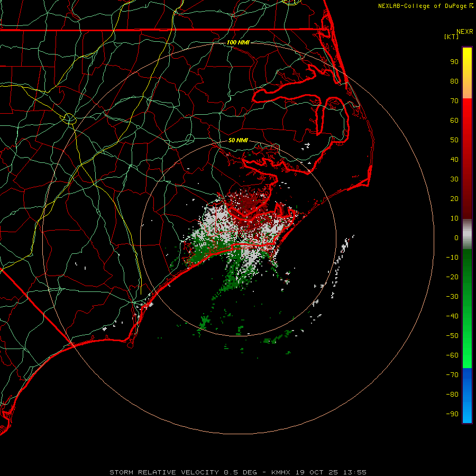Click the [KT] units label above colorbar
The image size is (476, 476).
[451, 36]
